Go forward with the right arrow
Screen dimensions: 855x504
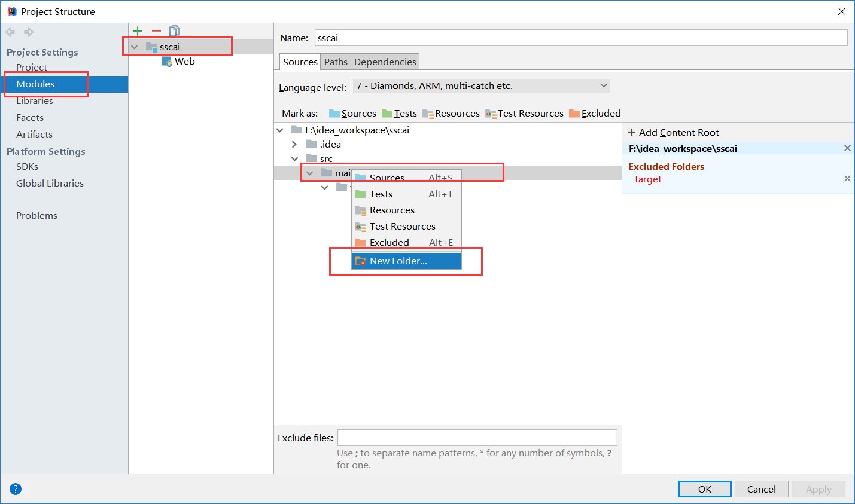click(28, 32)
